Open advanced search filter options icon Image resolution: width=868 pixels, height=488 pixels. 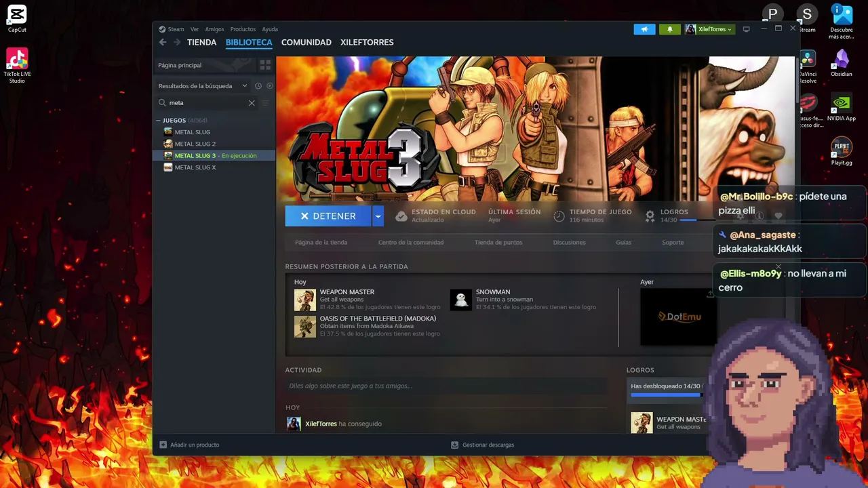(x=266, y=103)
